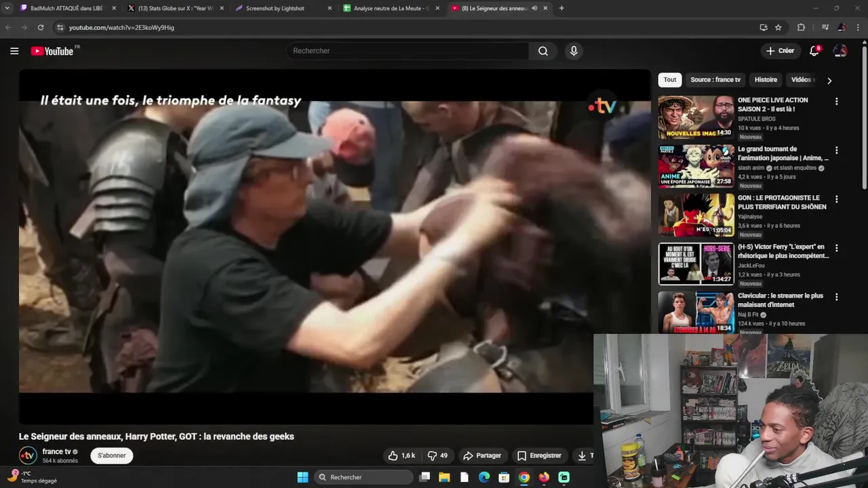Dislike the video with thumbs down
Screen dimensions: 868x488
coord(437,455)
